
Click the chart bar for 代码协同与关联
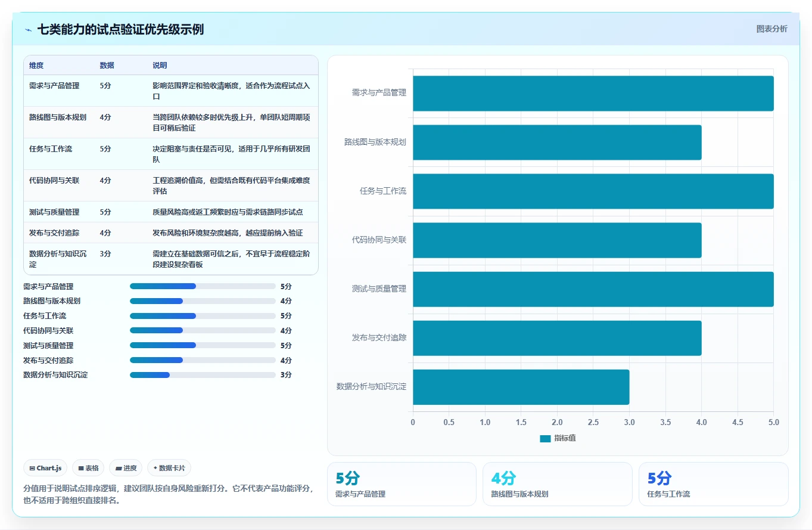click(557, 240)
